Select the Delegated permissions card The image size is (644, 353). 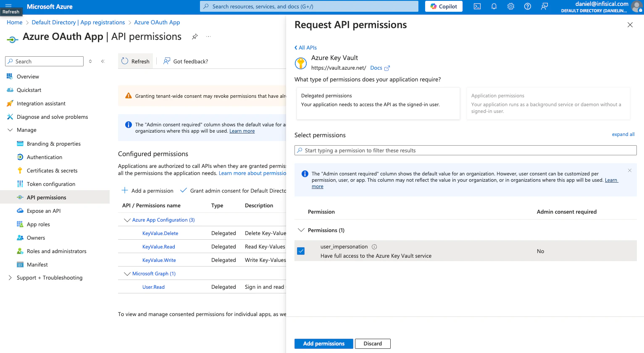point(378,103)
